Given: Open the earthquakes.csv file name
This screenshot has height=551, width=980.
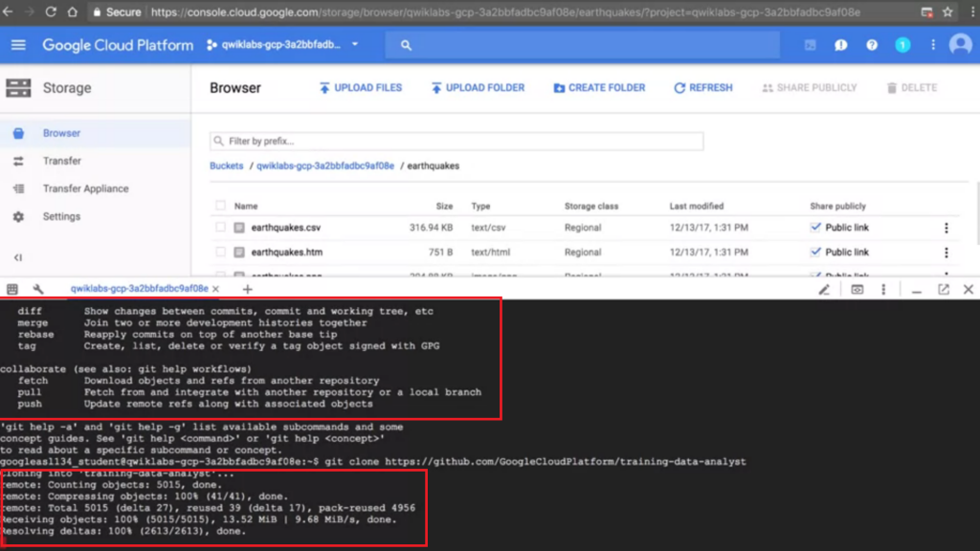Looking at the screenshot, I should pyautogui.click(x=285, y=228).
